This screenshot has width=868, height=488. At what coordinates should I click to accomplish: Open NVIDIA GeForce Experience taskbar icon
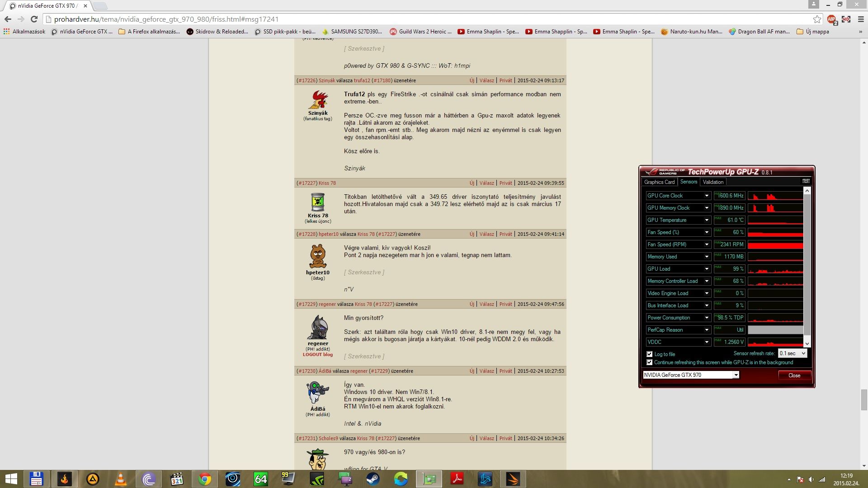pyautogui.click(x=317, y=479)
